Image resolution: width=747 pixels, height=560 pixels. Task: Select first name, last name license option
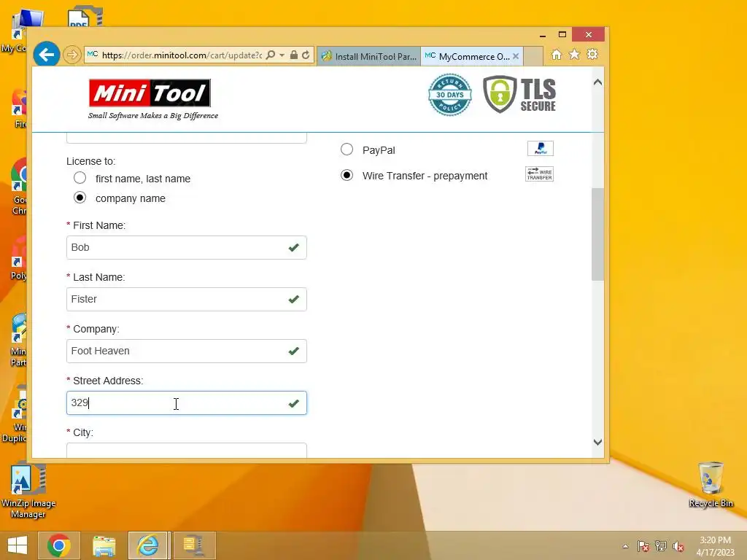(80, 178)
